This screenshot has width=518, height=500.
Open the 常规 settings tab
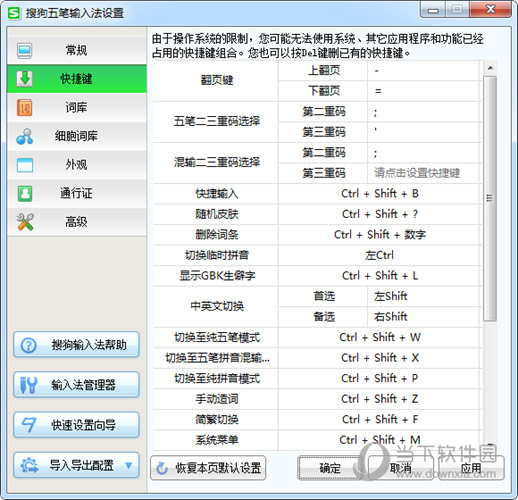coord(77,51)
